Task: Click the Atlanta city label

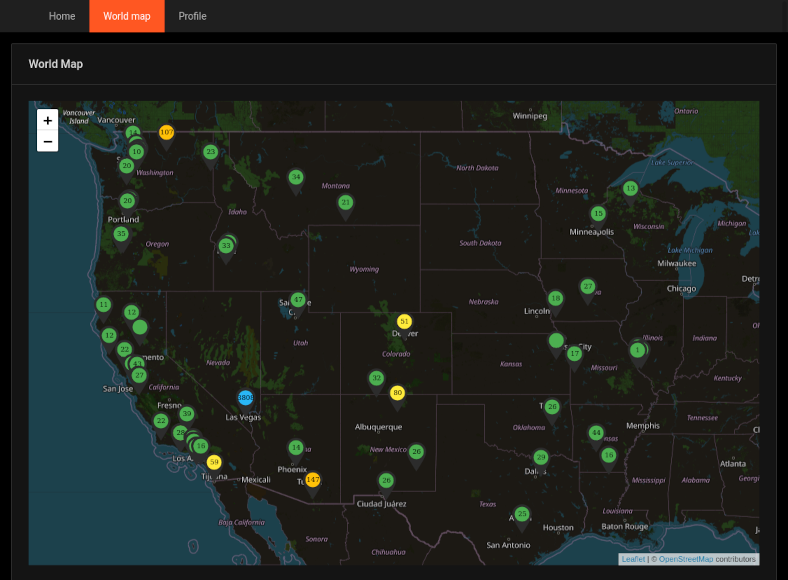Action: point(733,464)
